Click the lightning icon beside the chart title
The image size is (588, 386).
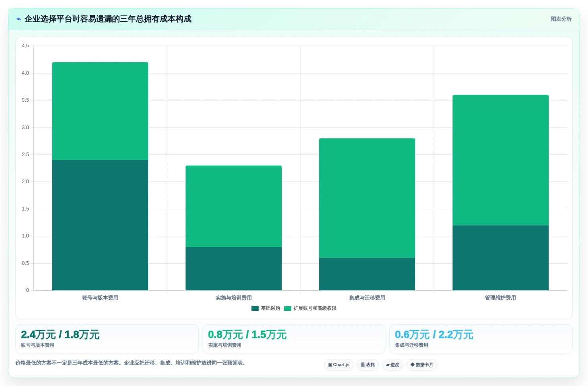click(18, 19)
